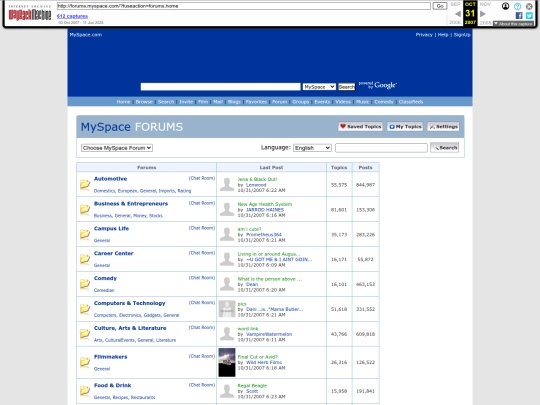Click the Privacy link
This screenshot has width=540, height=405.
point(424,34)
